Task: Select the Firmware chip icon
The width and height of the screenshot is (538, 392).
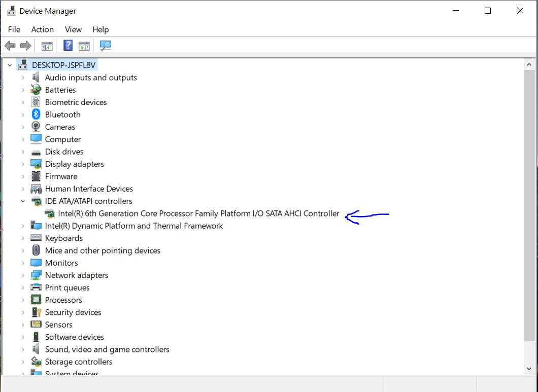Action: tap(36, 176)
